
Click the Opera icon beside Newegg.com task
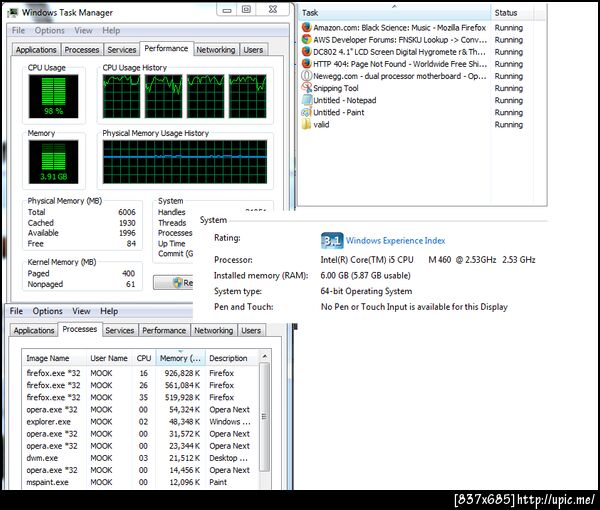tap(307, 76)
